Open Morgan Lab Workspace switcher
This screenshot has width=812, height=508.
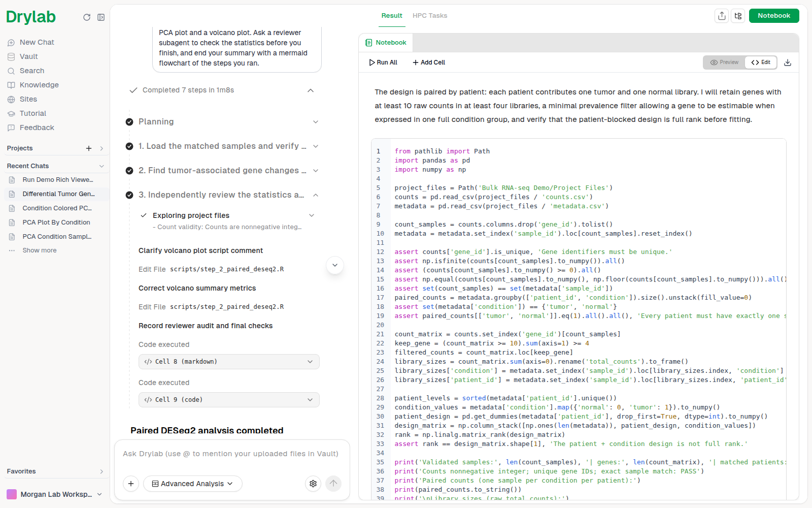[55, 494]
